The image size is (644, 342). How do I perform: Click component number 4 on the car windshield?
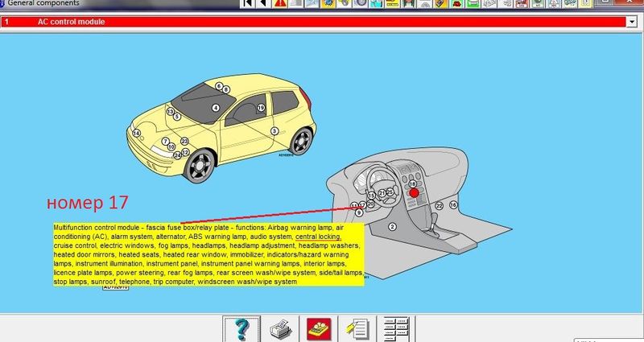coord(216,107)
